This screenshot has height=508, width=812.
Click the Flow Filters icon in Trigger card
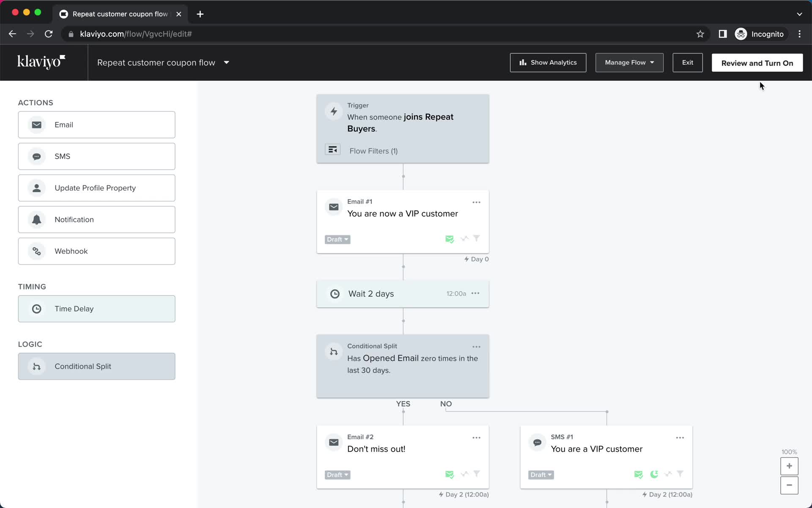point(333,149)
